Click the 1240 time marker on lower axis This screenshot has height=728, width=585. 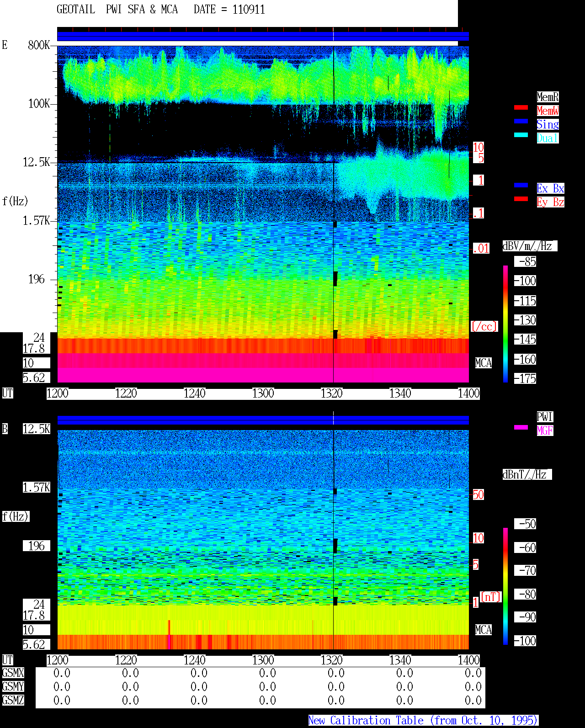pyautogui.click(x=195, y=660)
